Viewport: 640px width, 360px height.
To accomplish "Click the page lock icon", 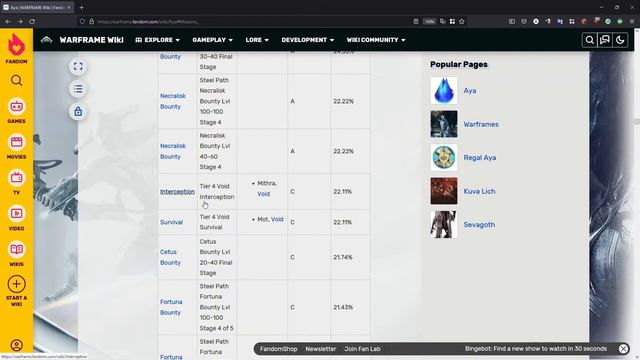I will tap(78, 111).
